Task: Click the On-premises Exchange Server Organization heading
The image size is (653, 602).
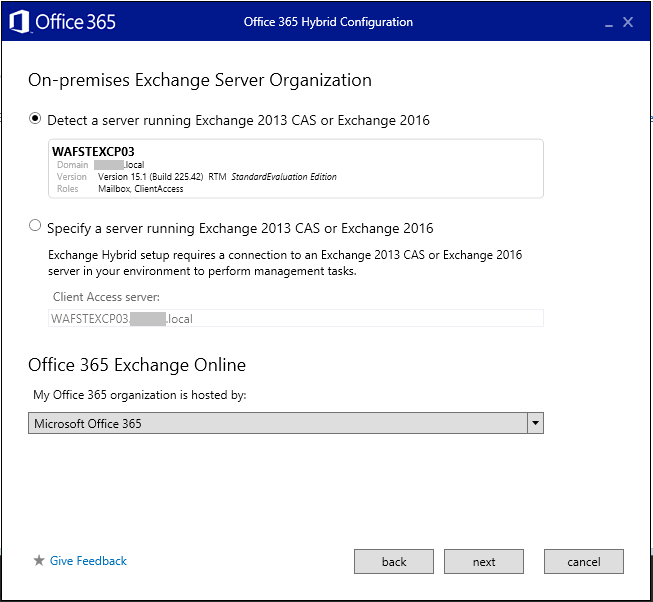Action: click(200, 80)
